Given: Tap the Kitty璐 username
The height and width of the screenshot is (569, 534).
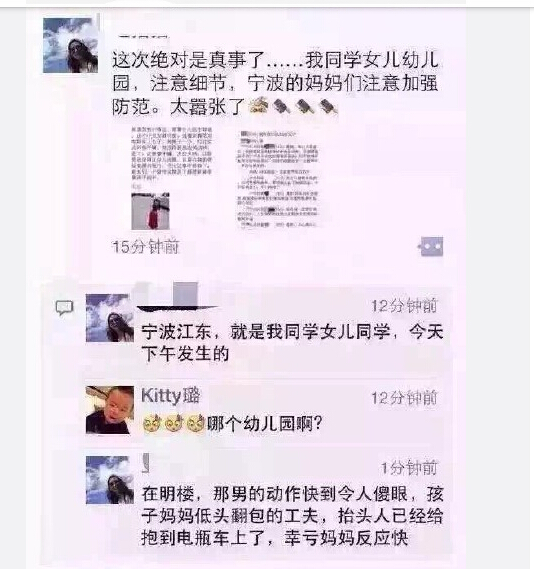Looking at the screenshot, I should [x=170, y=396].
